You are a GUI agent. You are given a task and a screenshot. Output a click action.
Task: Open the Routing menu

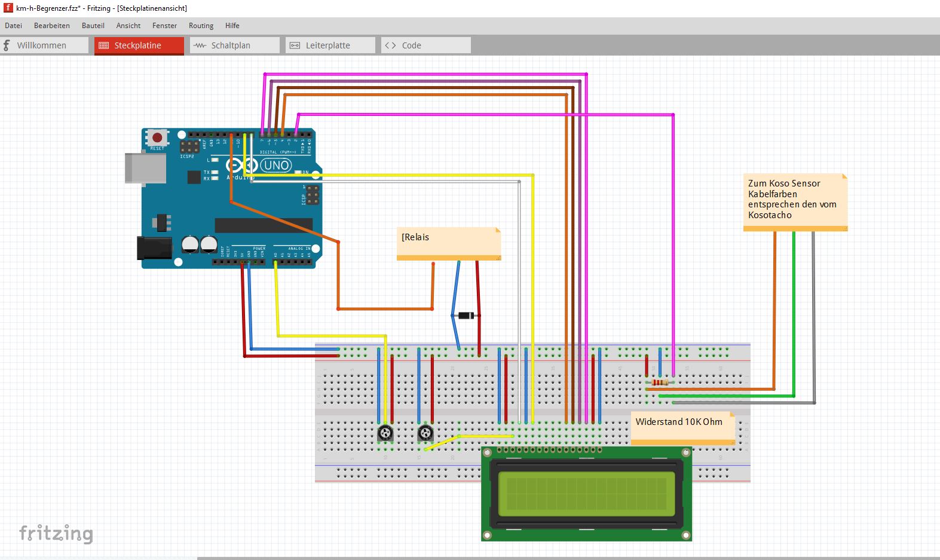201,26
